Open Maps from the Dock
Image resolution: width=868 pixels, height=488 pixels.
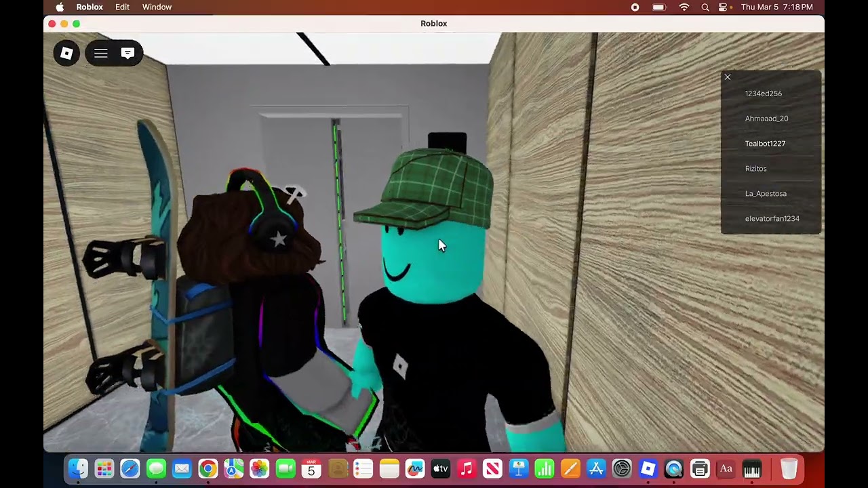(234, 468)
